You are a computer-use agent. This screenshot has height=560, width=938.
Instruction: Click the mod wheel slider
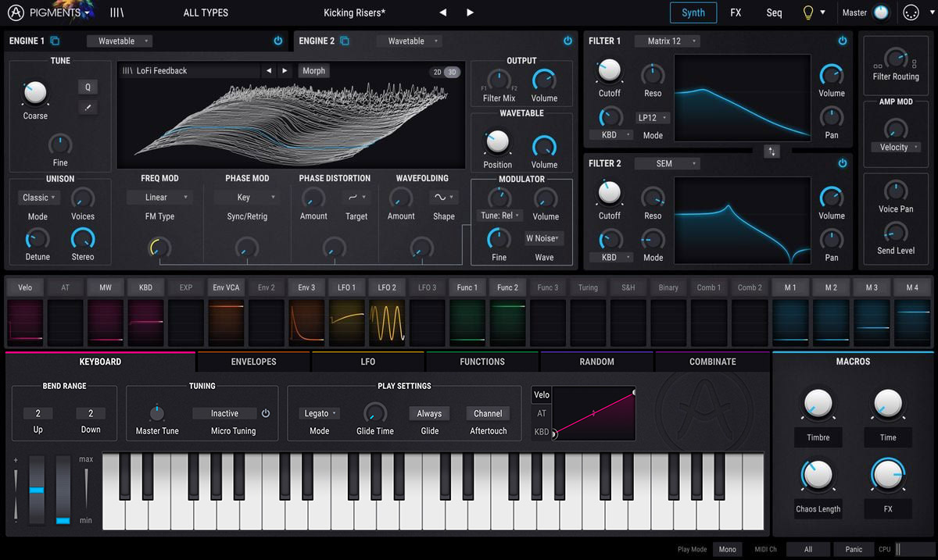(63, 490)
